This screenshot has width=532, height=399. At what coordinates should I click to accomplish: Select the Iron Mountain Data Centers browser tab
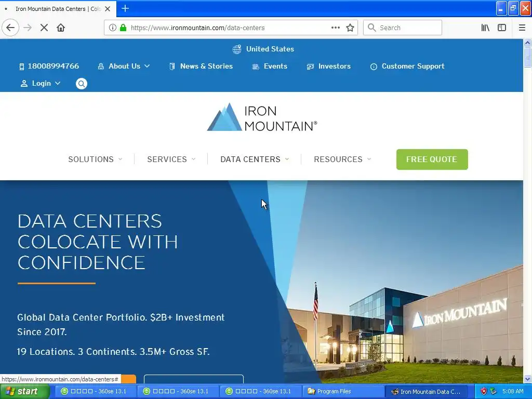tap(58, 9)
